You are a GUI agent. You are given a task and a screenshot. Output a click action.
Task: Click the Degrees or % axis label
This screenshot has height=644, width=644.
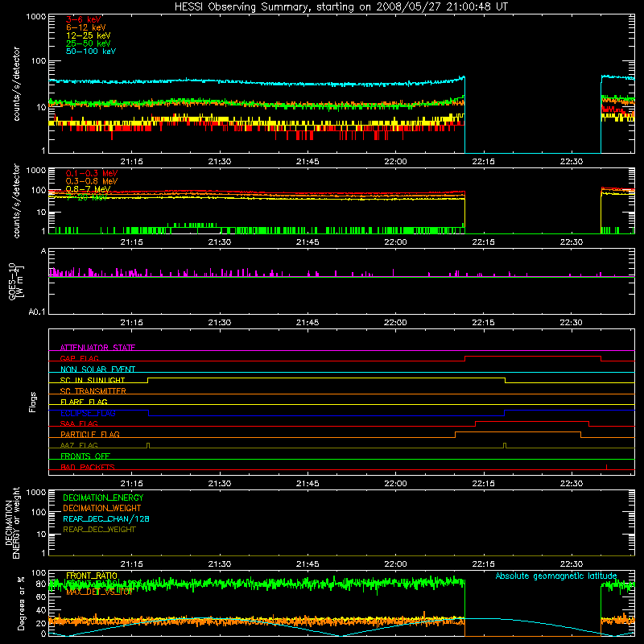[21, 603]
